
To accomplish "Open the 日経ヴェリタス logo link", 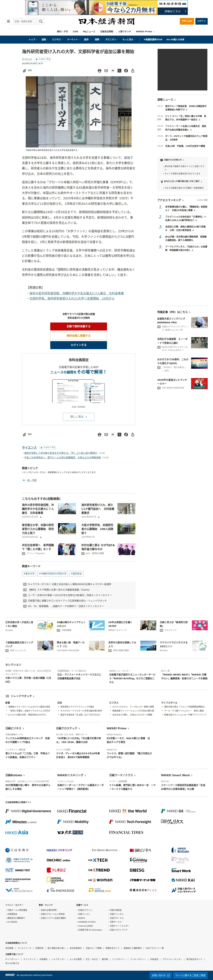I will pos(172,822).
